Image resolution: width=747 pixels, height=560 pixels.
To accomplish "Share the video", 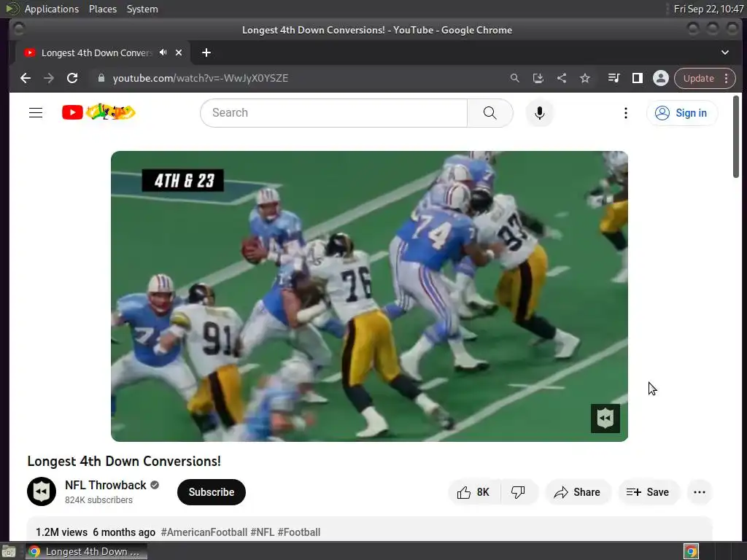I will [x=578, y=492].
